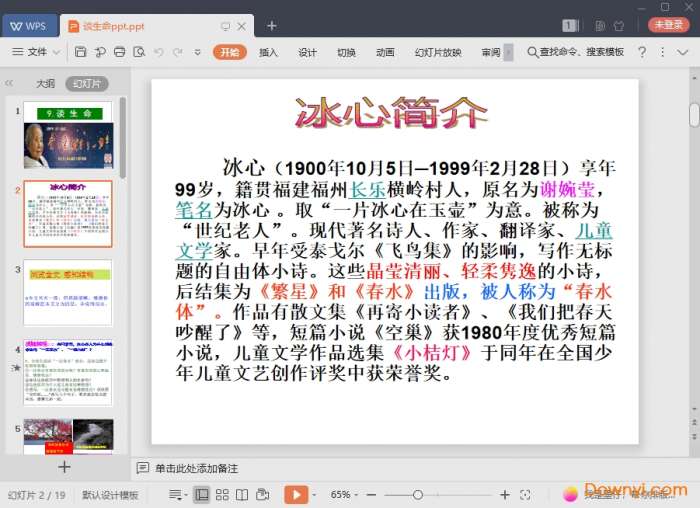
Task: Switch to 幻灯片放映 tab
Action: pyautogui.click(x=438, y=52)
